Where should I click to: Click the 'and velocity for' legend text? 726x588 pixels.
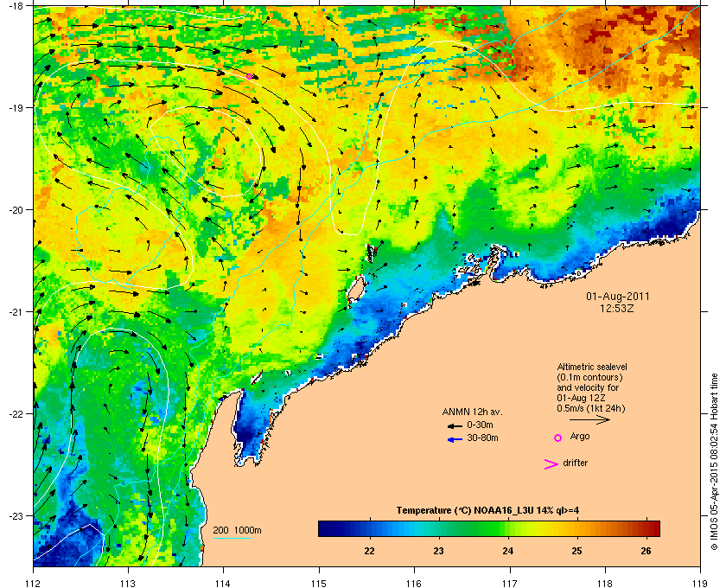pos(588,387)
